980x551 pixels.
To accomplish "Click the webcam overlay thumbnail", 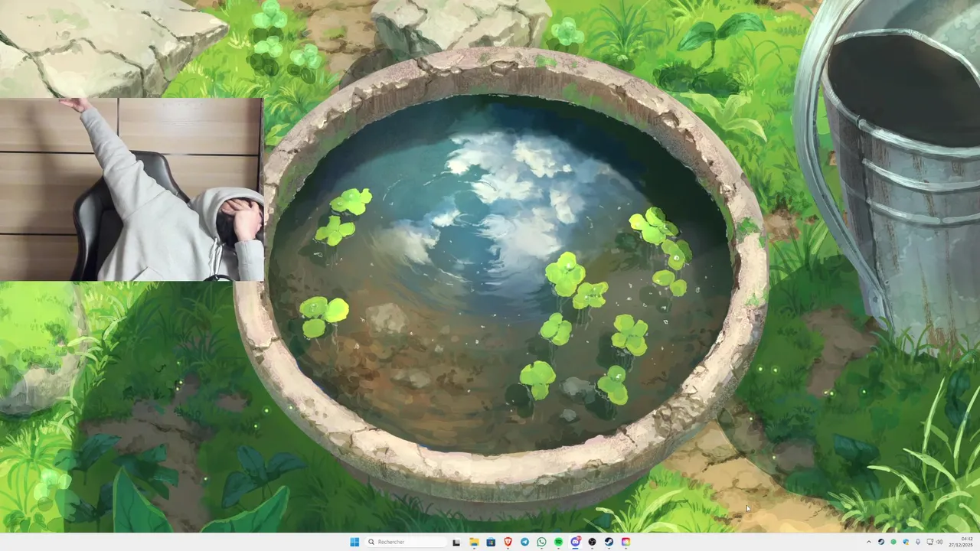I will tap(132, 189).
